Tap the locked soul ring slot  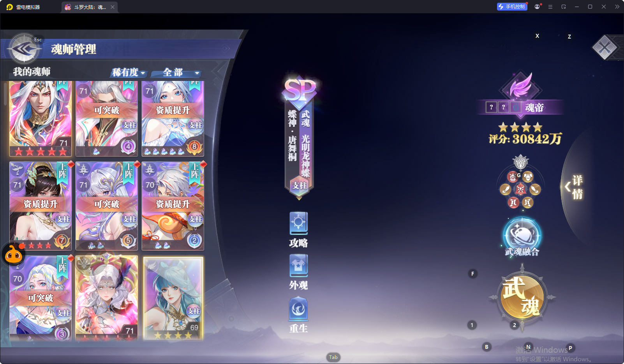(515, 107)
